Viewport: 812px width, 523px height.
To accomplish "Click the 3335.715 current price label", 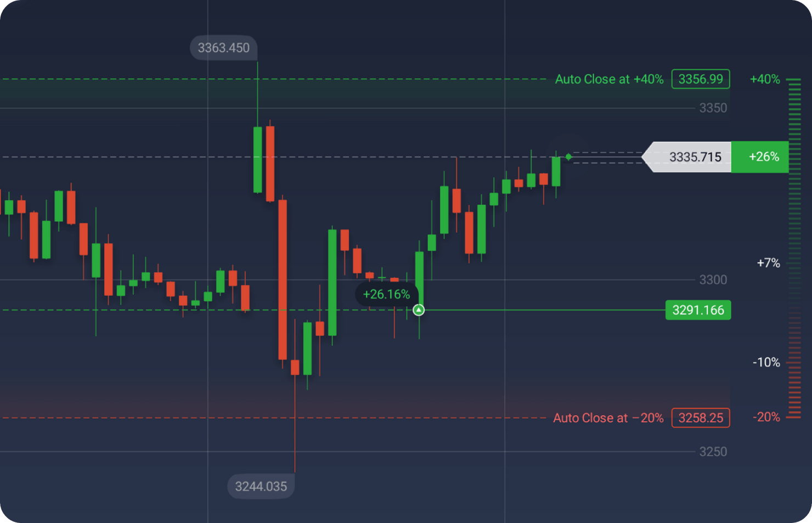I will tap(687, 157).
